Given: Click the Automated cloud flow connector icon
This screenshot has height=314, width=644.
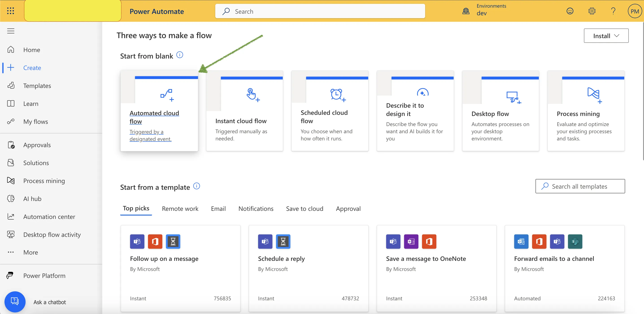Looking at the screenshot, I should pyautogui.click(x=167, y=95).
